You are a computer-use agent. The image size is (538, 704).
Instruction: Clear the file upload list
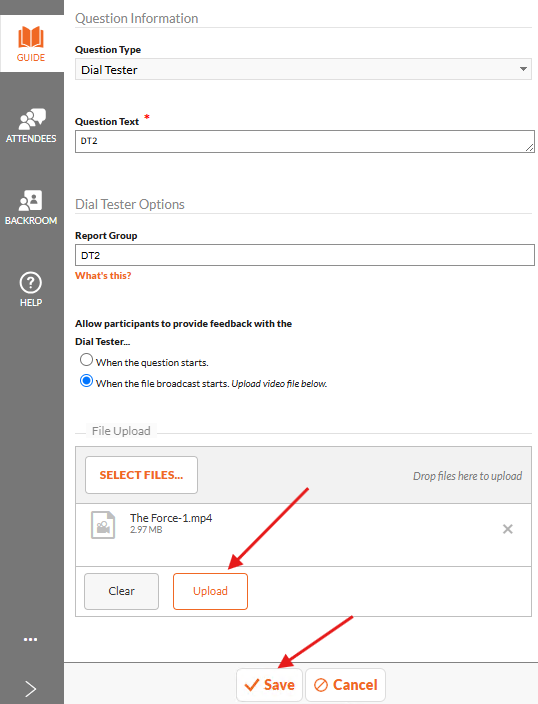click(x=121, y=591)
